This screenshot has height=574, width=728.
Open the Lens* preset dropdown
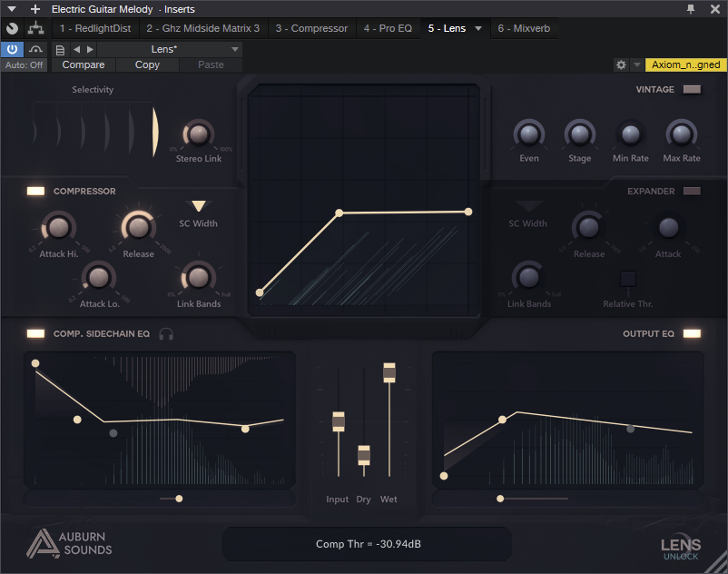170,49
